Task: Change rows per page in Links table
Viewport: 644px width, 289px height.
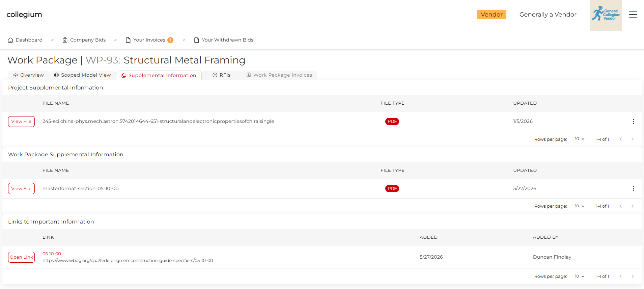Action: tap(580, 277)
